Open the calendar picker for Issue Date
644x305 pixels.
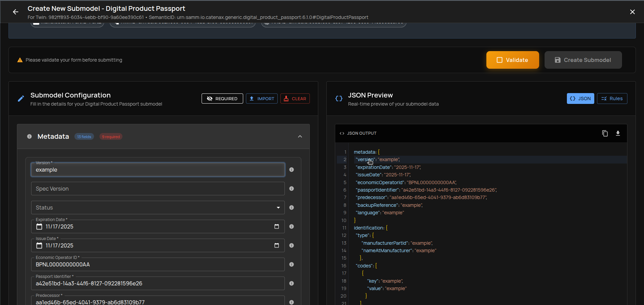[x=277, y=245]
